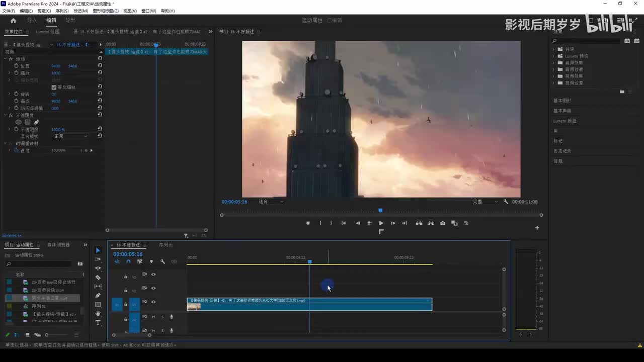Select the Razor tool in the toolbar
This screenshot has width=644, height=362.
click(x=98, y=277)
